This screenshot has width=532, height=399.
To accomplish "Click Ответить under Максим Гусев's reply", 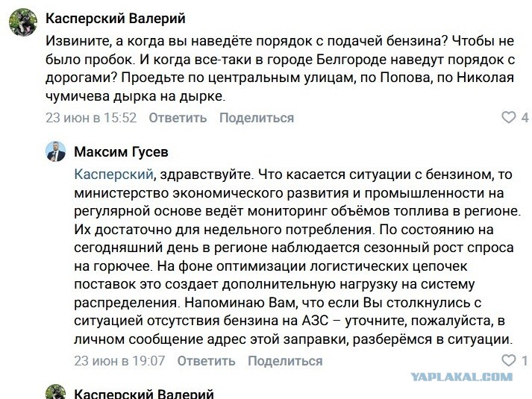I will click(x=206, y=361).
